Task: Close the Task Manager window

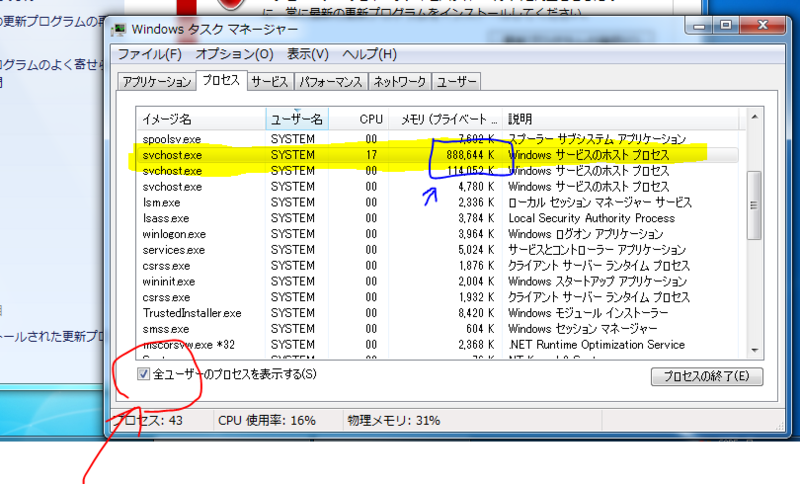Action: pyautogui.click(x=762, y=26)
